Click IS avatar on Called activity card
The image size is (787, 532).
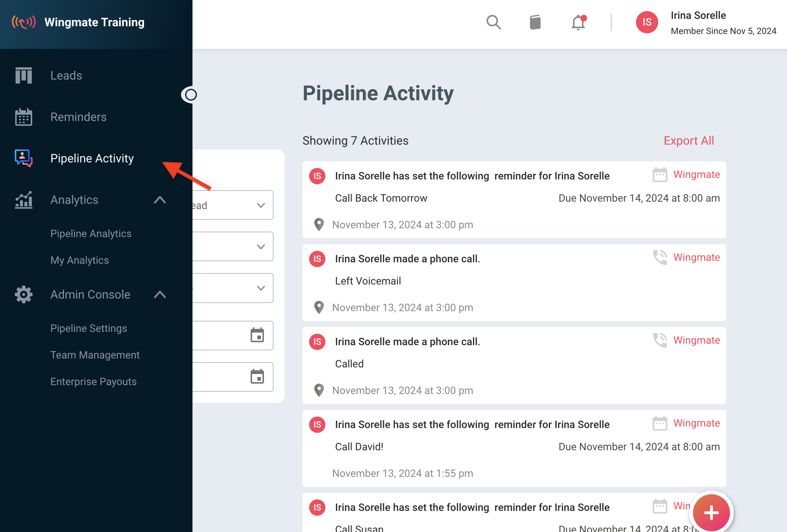[x=317, y=342]
